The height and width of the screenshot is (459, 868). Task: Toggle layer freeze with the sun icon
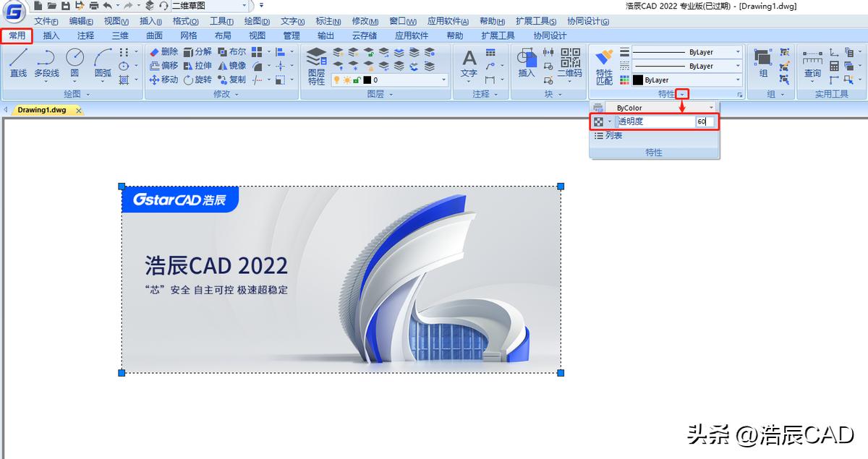pyautogui.click(x=347, y=80)
